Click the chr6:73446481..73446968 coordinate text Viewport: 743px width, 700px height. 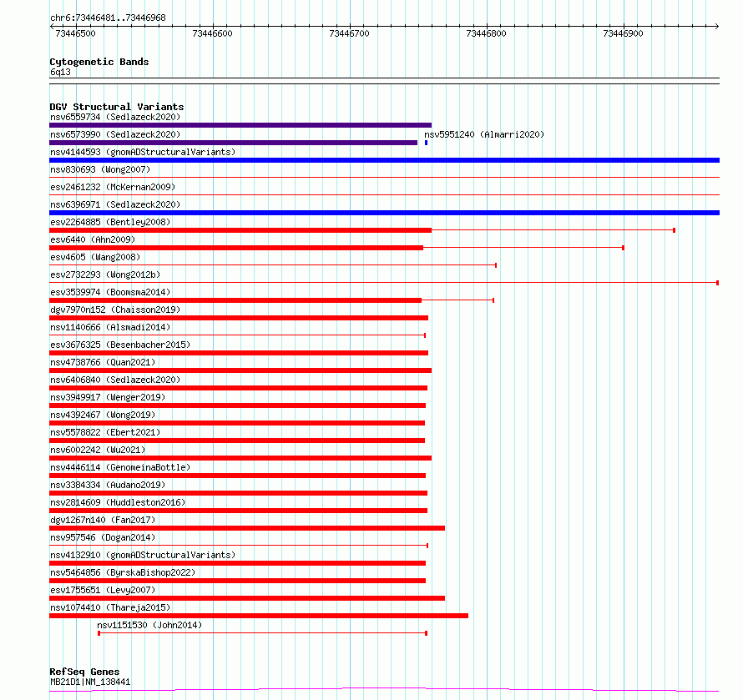pyautogui.click(x=108, y=18)
